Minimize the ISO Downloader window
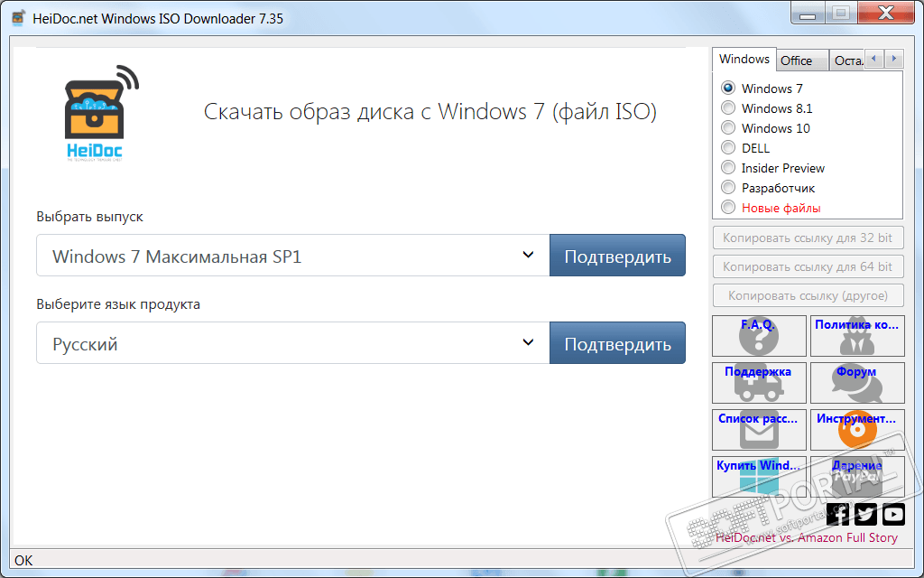 click(x=808, y=13)
